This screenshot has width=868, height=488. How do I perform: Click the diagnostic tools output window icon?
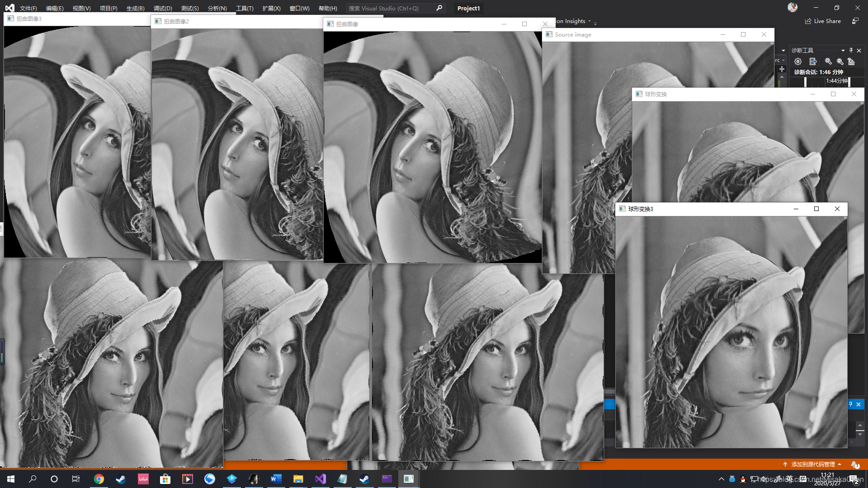[813, 61]
